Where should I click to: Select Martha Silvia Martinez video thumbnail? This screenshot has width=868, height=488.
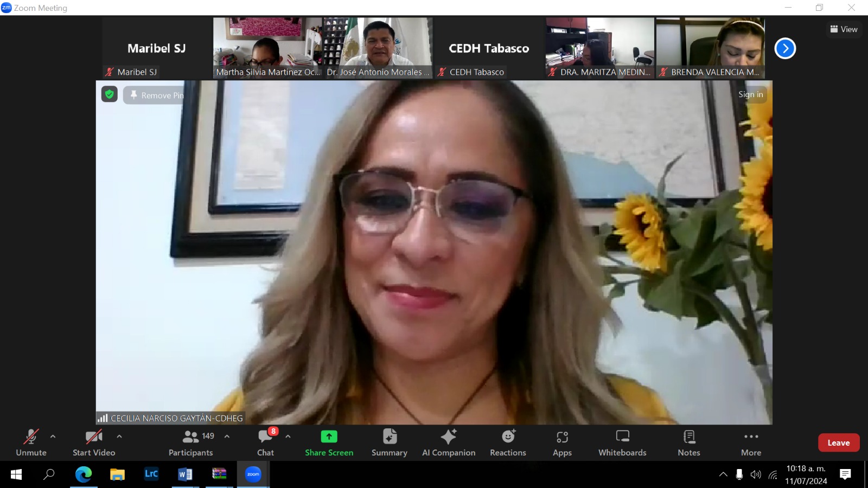267,48
